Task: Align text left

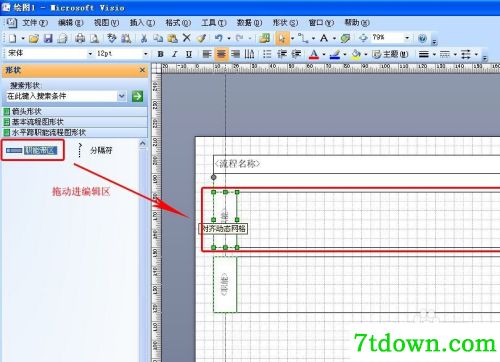Action: 207,54
